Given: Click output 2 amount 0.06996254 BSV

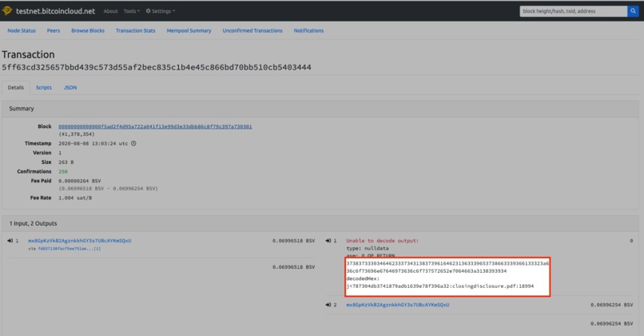Looking at the screenshot, I should [611, 305].
